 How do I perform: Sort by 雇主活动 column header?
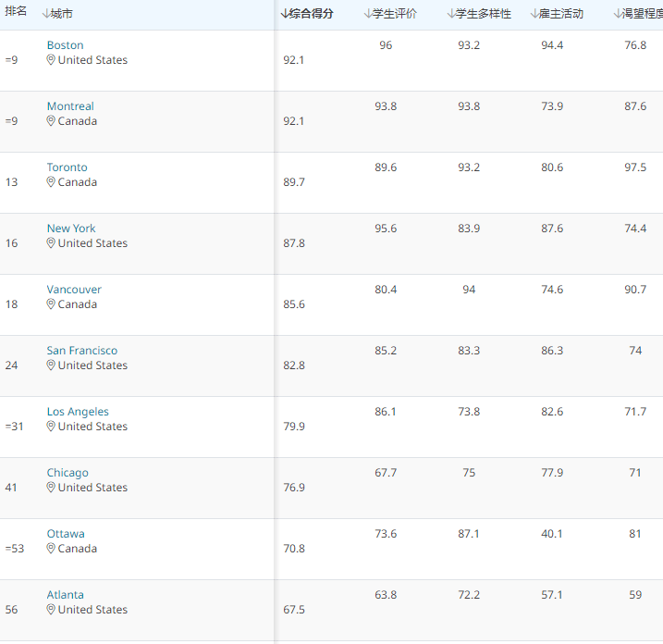pyautogui.click(x=557, y=14)
